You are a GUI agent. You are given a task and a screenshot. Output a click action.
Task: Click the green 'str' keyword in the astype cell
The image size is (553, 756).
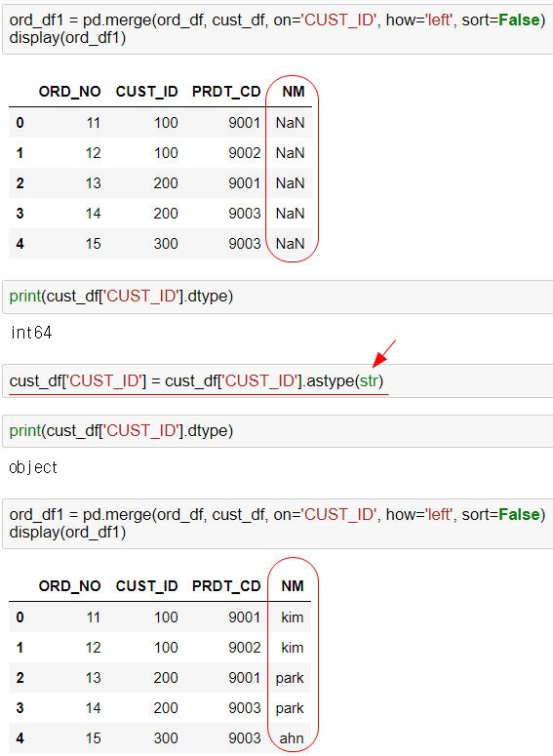click(369, 380)
